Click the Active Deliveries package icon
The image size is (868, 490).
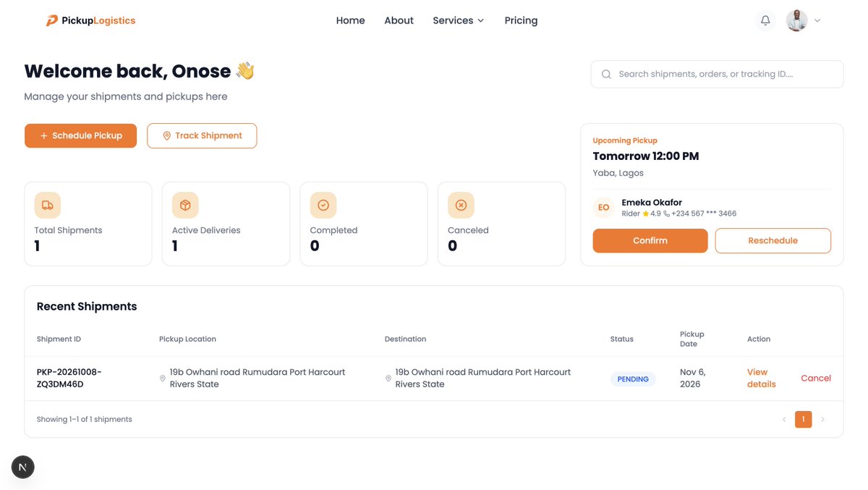click(x=185, y=205)
